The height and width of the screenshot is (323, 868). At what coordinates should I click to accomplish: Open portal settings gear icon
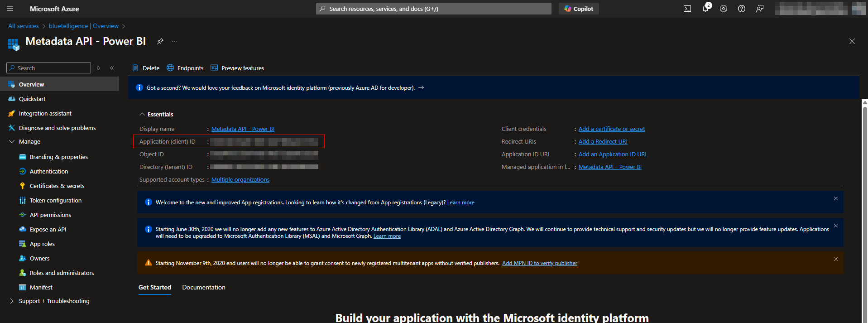724,9
